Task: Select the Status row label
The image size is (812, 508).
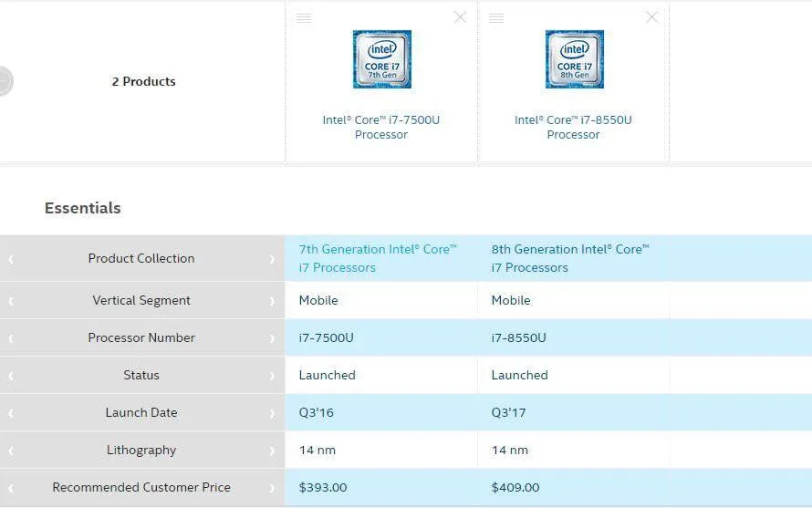Action: pyautogui.click(x=141, y=375)
